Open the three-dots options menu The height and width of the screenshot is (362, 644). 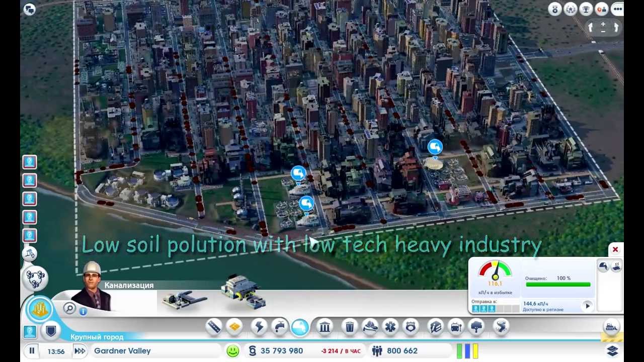(x=617, y=9)
